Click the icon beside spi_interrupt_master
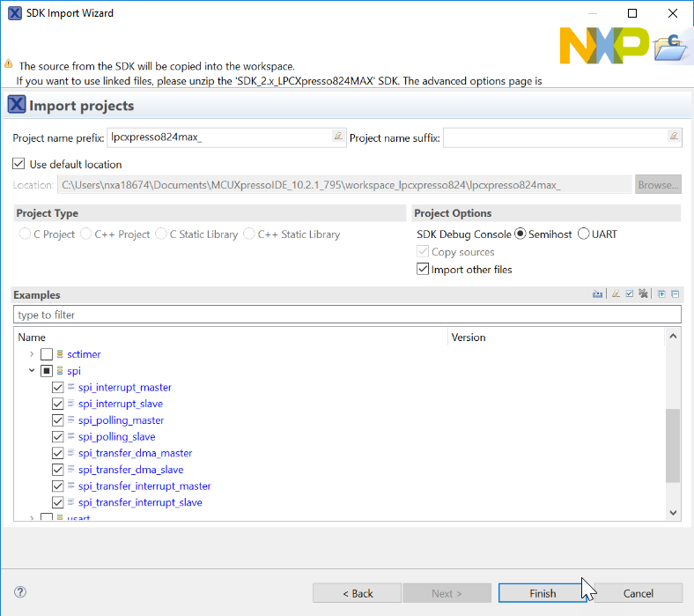Image resolution: width=694 pixels, height=616 pixels. click(x=70, y=387)
